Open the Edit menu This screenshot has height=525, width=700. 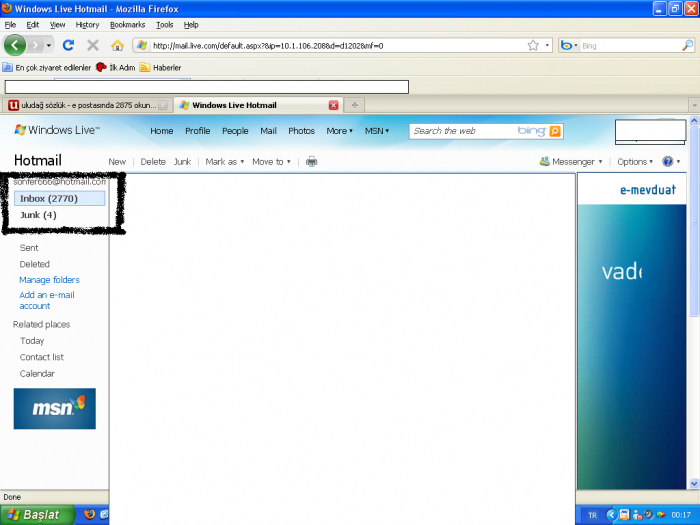(x=33, y=25)
